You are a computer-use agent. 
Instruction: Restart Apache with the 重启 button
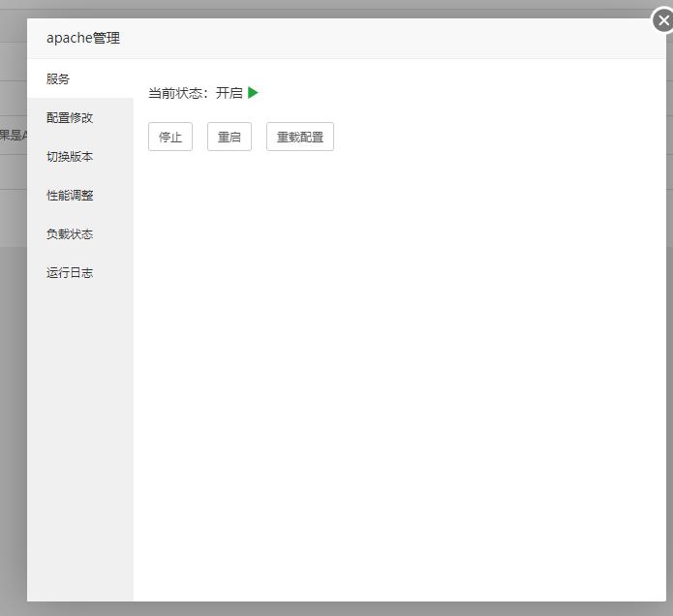click(229, 137)
